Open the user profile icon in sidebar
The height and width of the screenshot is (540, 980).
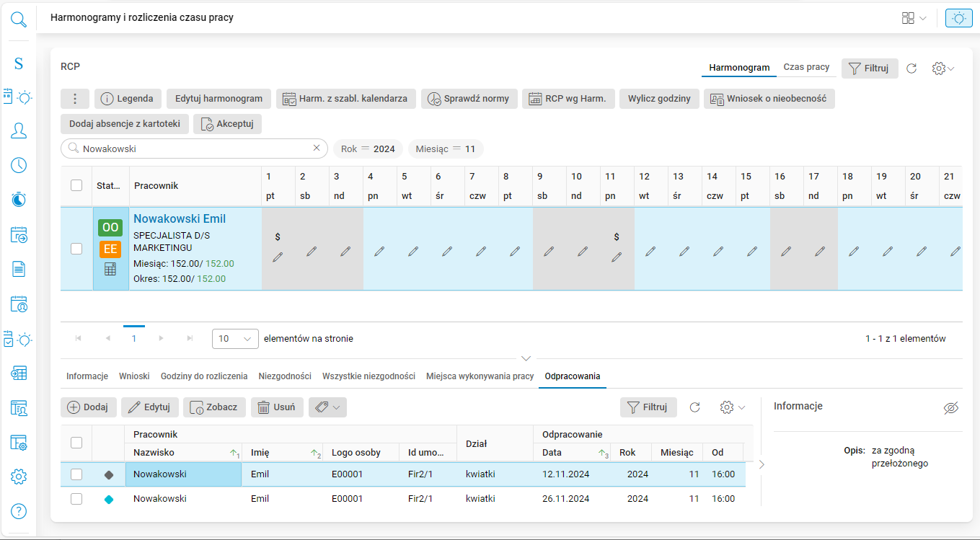19,130
